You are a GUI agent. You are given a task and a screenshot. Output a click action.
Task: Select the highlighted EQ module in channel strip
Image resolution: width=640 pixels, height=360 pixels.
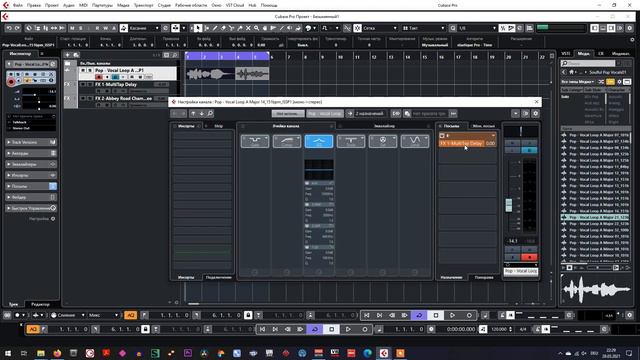coord(319,141)
